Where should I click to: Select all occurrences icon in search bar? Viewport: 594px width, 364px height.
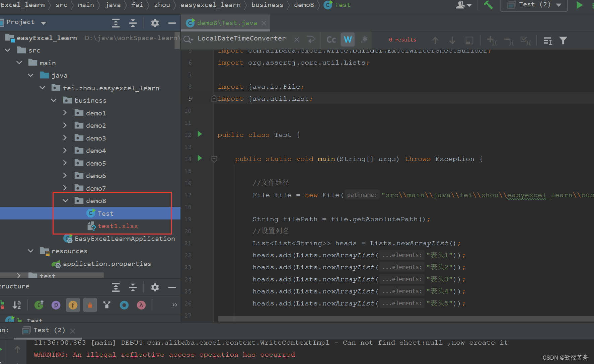click(x=526, y=40)
